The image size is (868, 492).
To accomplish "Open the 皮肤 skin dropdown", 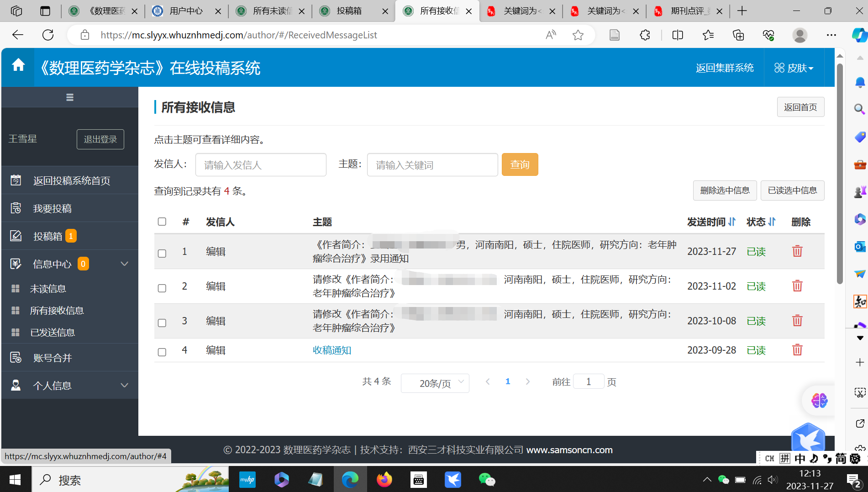I will coord(794,68).
